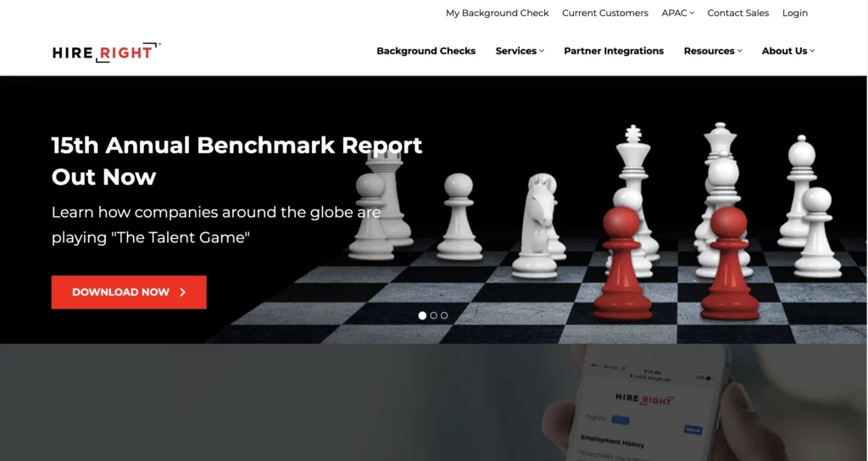The width and height of the screenshot is (868, 461).
Task: Click the arrow icon inside Download Now button
Action: click(183, 292)
